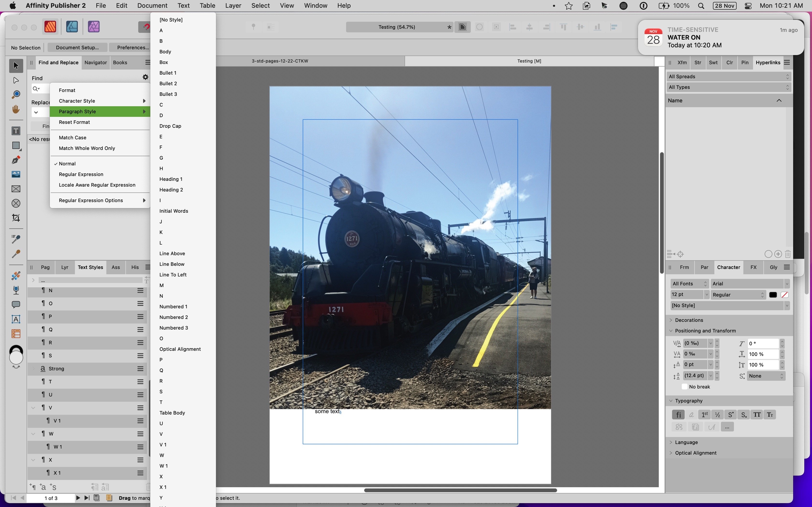Choose Heading 1 paragraph style
The width and height of the screenshot is (812, 507).
click(171, 179)
